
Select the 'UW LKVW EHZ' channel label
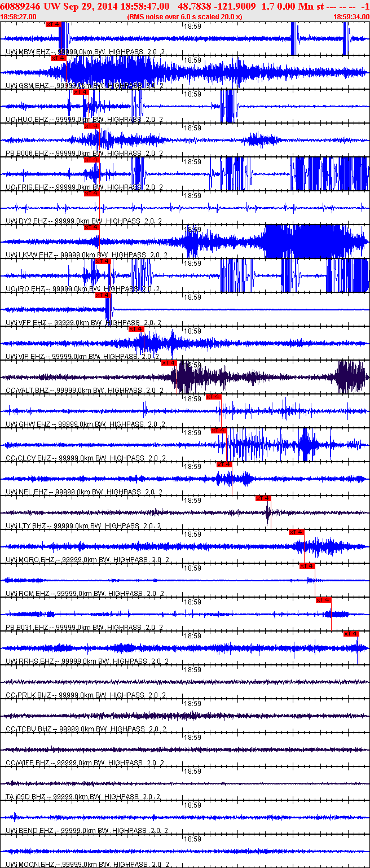tap(29, 255)
